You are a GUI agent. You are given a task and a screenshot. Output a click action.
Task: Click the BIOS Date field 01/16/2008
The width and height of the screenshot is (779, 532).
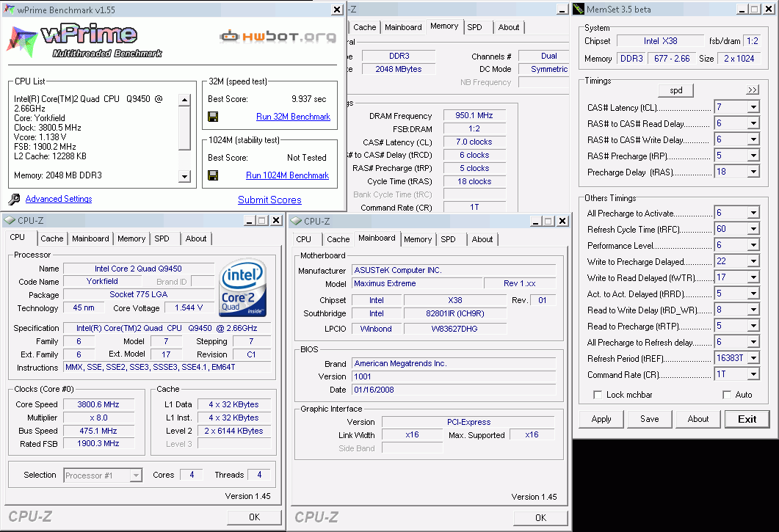454,390
